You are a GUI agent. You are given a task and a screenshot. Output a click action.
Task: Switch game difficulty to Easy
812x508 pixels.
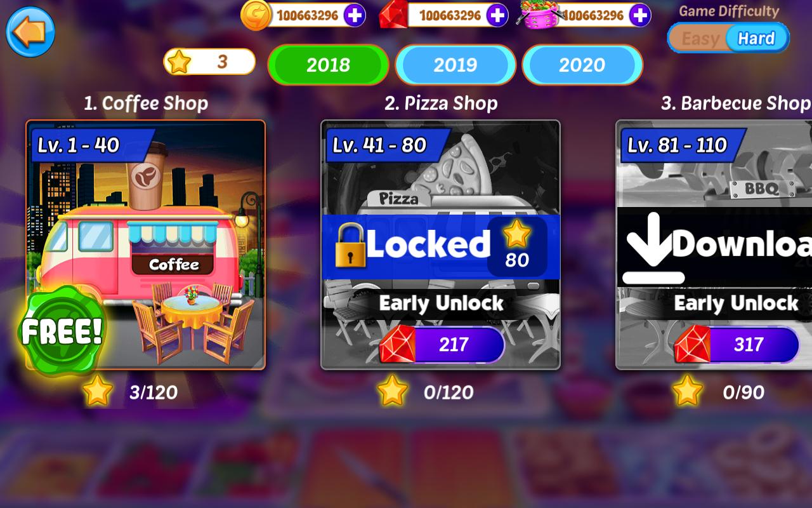pyautogui.click(x=700, y=38)
